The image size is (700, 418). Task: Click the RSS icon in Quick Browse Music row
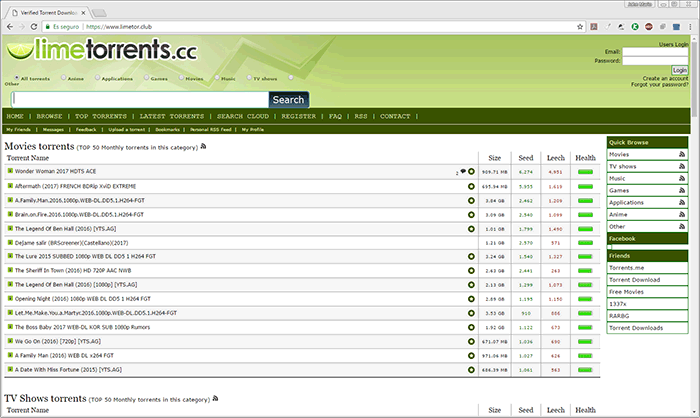(682, 178)
